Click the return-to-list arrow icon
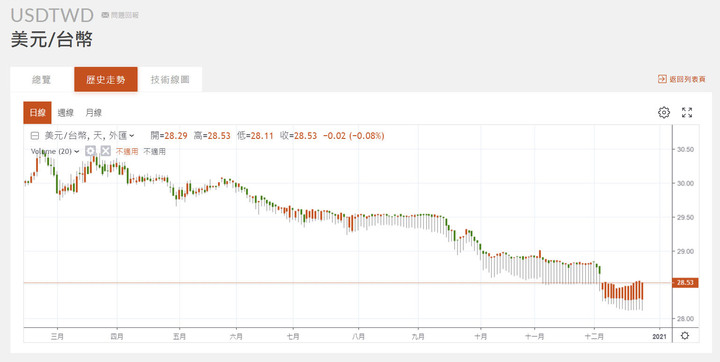The image size is (720, 362). point(662,79)
